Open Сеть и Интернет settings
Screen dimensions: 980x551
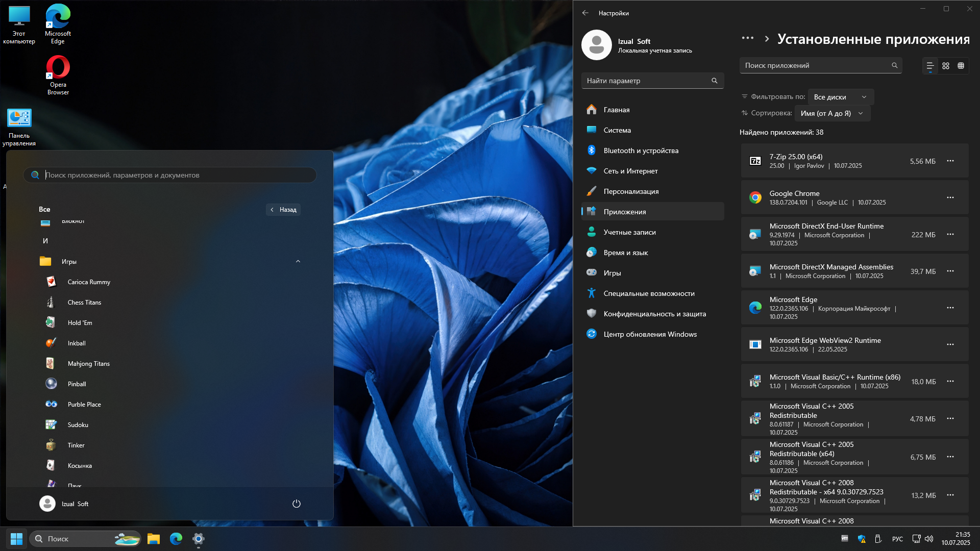(652, 171)
